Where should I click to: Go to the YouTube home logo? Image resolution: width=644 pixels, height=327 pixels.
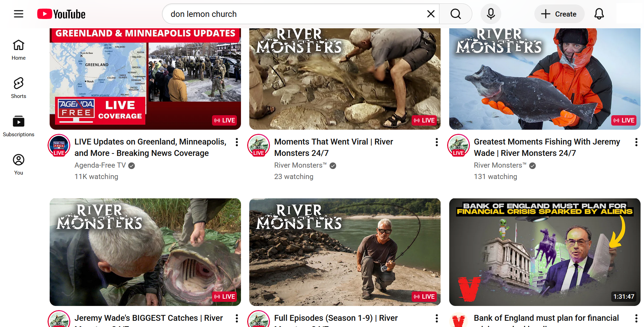[x=61, y=14]
